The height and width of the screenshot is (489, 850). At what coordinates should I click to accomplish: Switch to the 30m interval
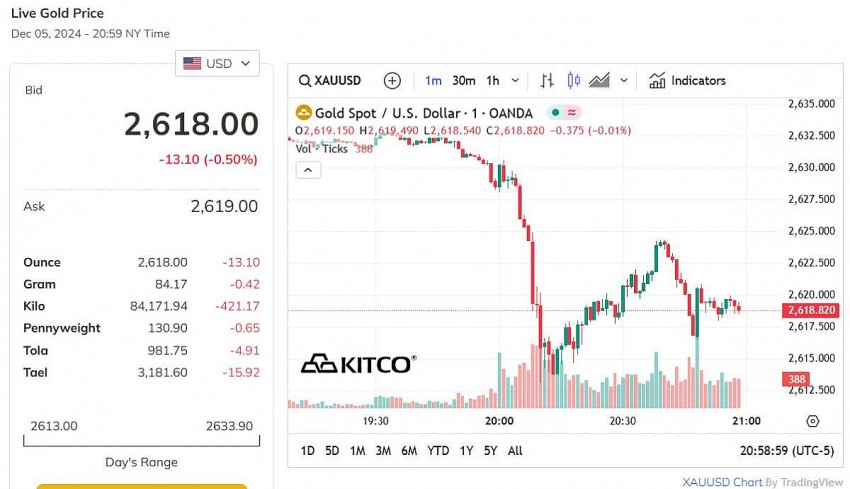(463, 81)
